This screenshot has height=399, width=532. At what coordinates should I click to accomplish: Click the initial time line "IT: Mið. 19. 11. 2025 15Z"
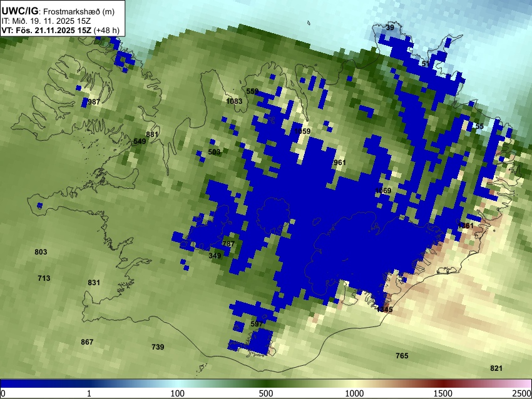pos(46,21)
